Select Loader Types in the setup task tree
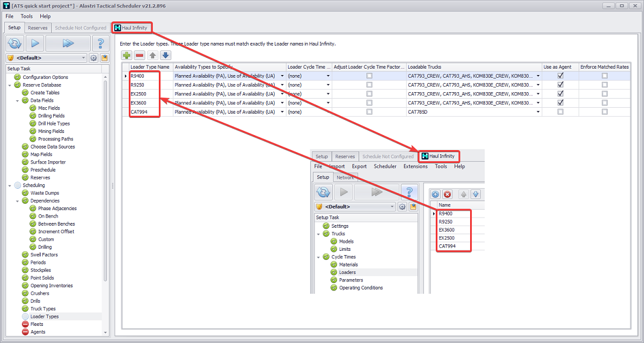Screen dimensions: 644x343 (x=45, y=316)
